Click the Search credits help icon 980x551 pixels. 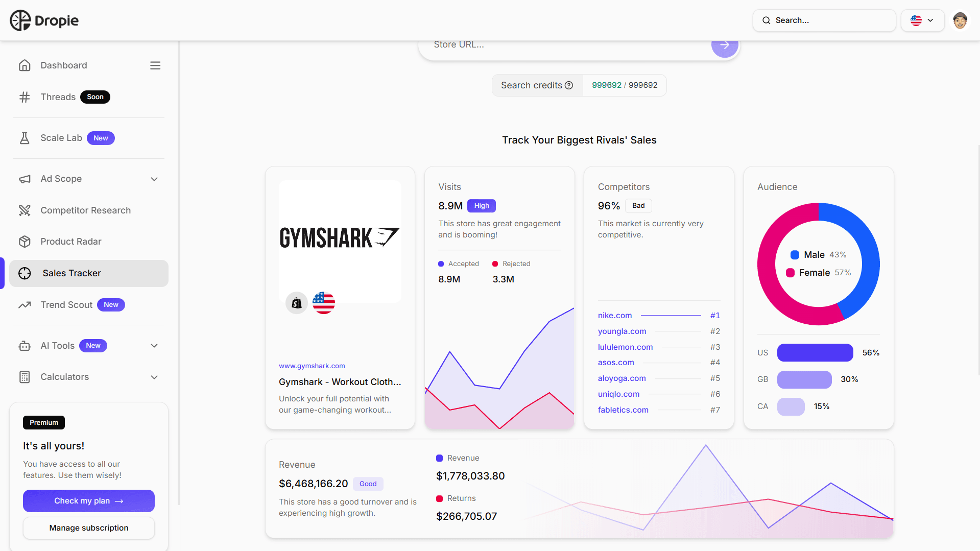point(569,85)
